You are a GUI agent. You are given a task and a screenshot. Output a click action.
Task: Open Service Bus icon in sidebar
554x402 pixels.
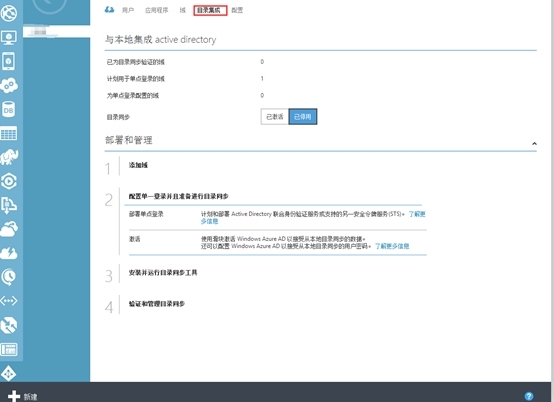(x=9, y=205)
